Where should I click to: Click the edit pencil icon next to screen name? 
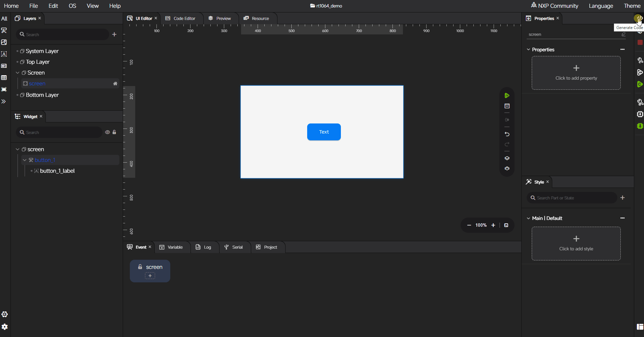click(x=623, y=34)
